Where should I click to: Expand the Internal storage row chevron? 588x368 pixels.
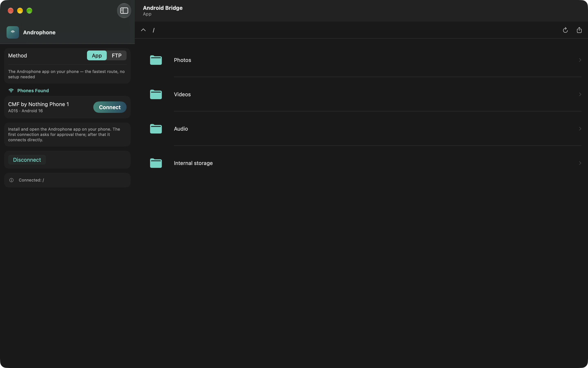tap(580, 163)
